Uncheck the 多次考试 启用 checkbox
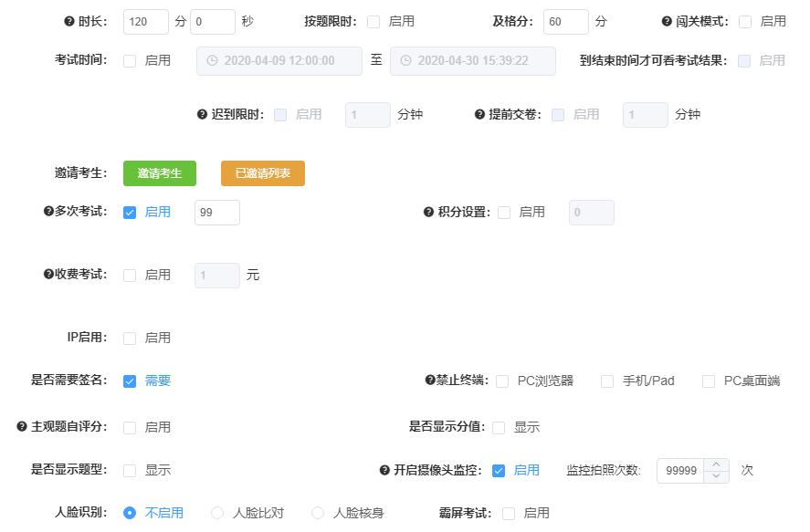This screenshot has height=532, width=810. (129, 212)
